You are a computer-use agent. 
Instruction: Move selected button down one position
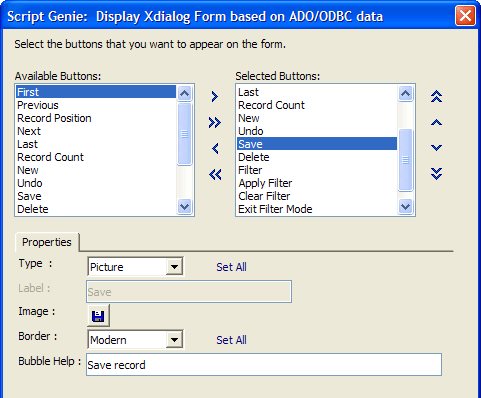point(436,148)
